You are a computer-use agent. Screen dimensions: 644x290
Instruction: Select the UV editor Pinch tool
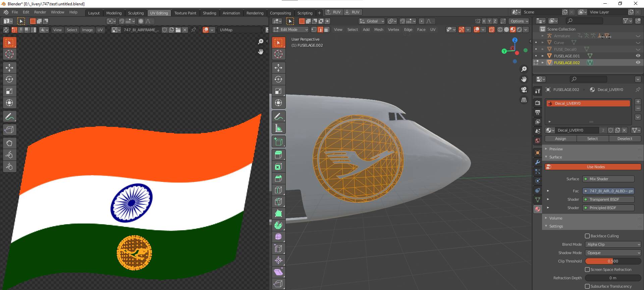pyautogui.click(x=9, y=166)
